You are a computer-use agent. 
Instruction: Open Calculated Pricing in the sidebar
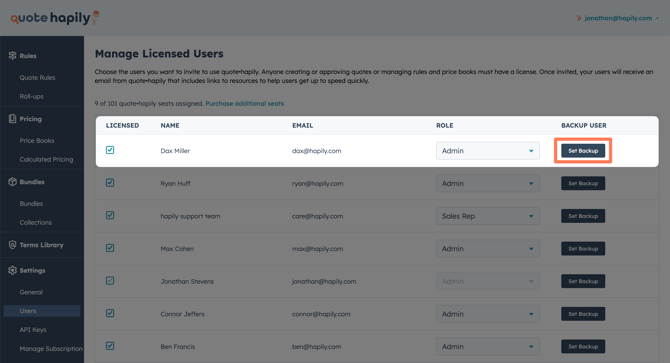pyautogui.click(x=46, y=159)
